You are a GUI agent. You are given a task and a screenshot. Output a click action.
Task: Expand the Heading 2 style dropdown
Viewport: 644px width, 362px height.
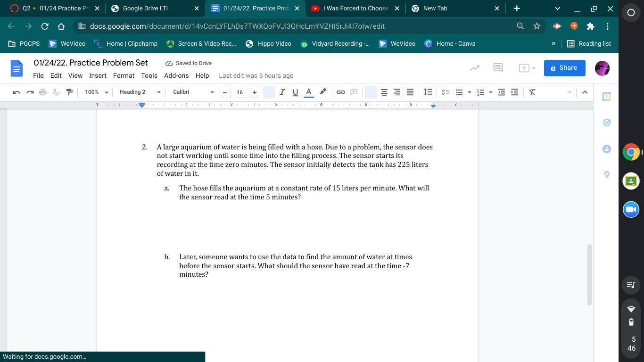click(x=140, y=92)
